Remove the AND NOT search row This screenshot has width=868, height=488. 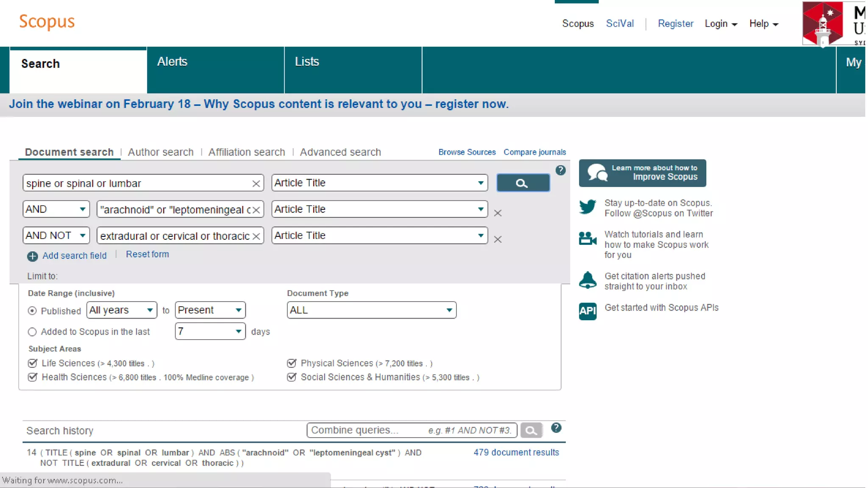[x=498, y=239]
